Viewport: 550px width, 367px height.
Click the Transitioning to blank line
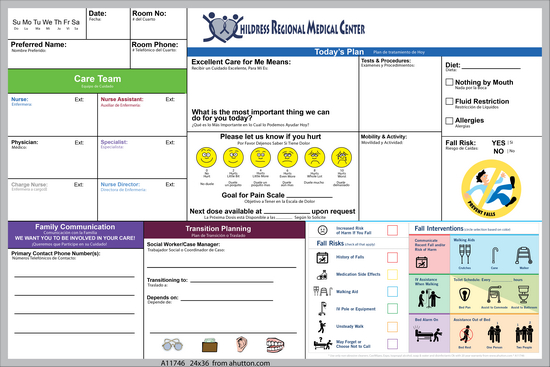[x=232, y=281]
